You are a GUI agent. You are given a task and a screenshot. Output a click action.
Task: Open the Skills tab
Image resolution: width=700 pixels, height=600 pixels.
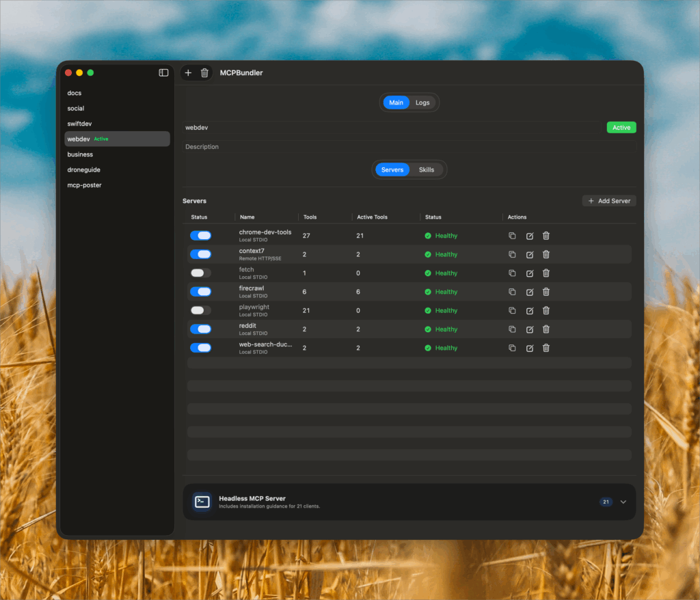pyautogui.click(x=427, y=169)
